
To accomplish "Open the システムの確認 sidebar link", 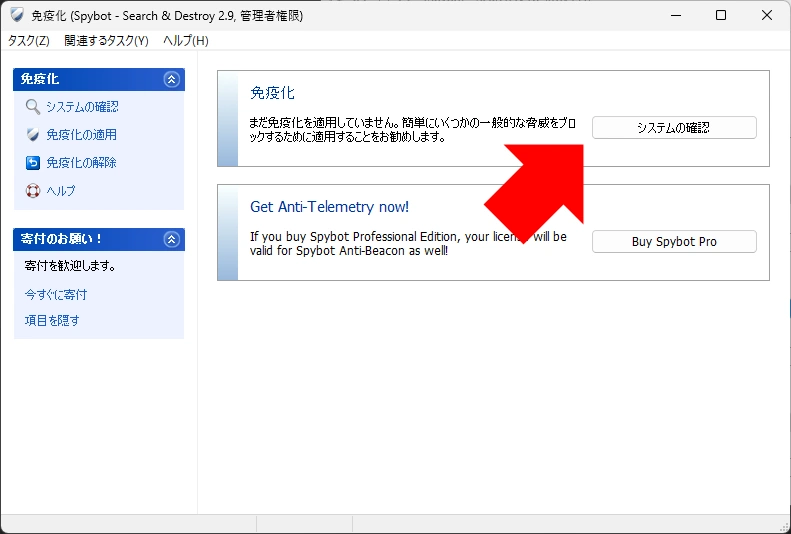I will [x=82, y=107].
